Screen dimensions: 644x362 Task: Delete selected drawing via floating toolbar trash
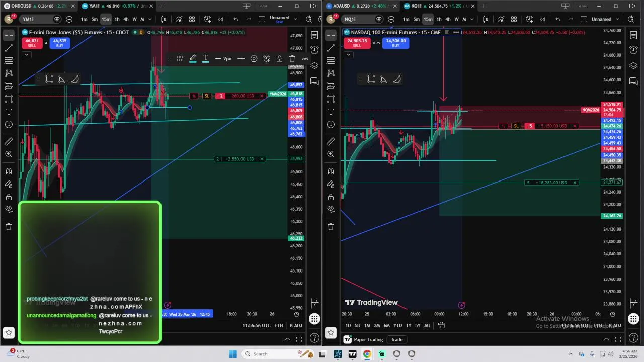(292, 59)
